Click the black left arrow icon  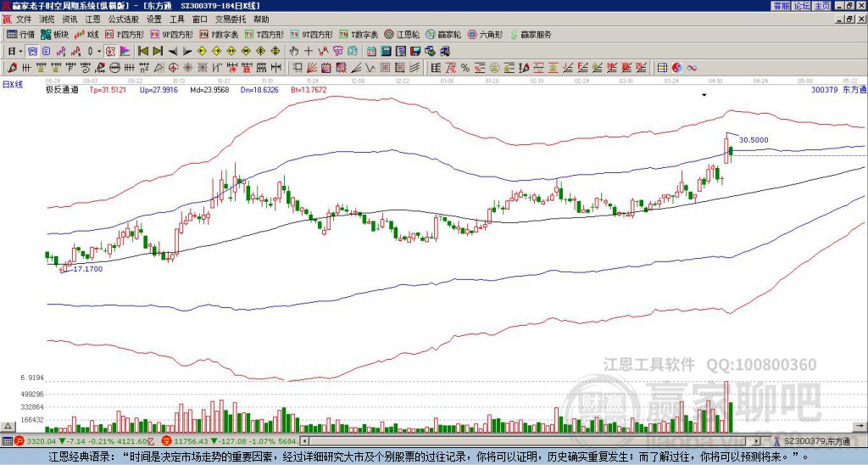click(x=172, y=51)
